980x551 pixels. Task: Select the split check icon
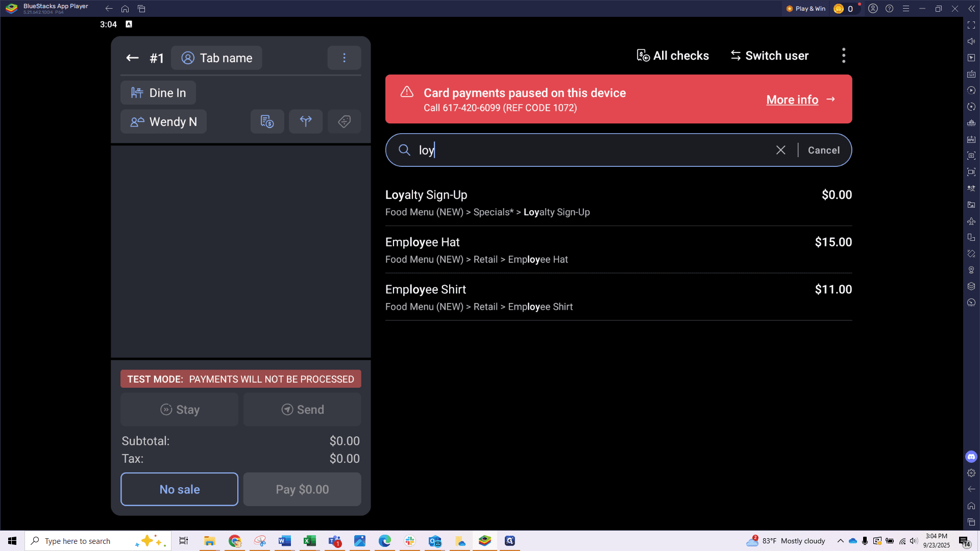(306, 121)
